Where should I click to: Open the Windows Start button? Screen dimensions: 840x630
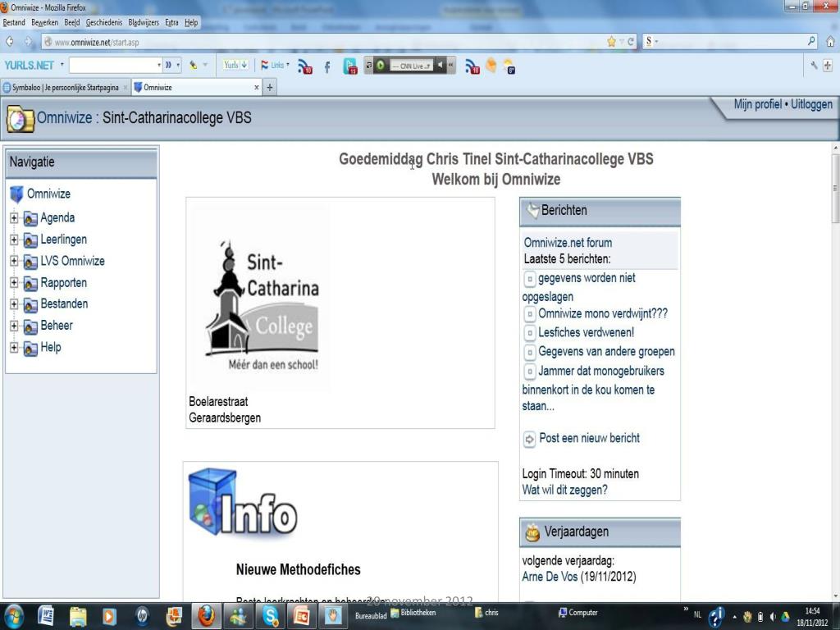(13, 617)
